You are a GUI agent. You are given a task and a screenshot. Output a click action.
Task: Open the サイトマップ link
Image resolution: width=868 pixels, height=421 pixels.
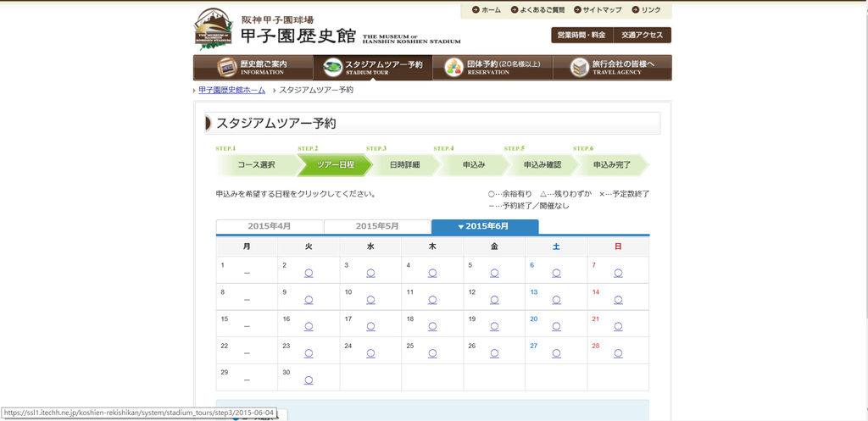[x=598, y=10]
